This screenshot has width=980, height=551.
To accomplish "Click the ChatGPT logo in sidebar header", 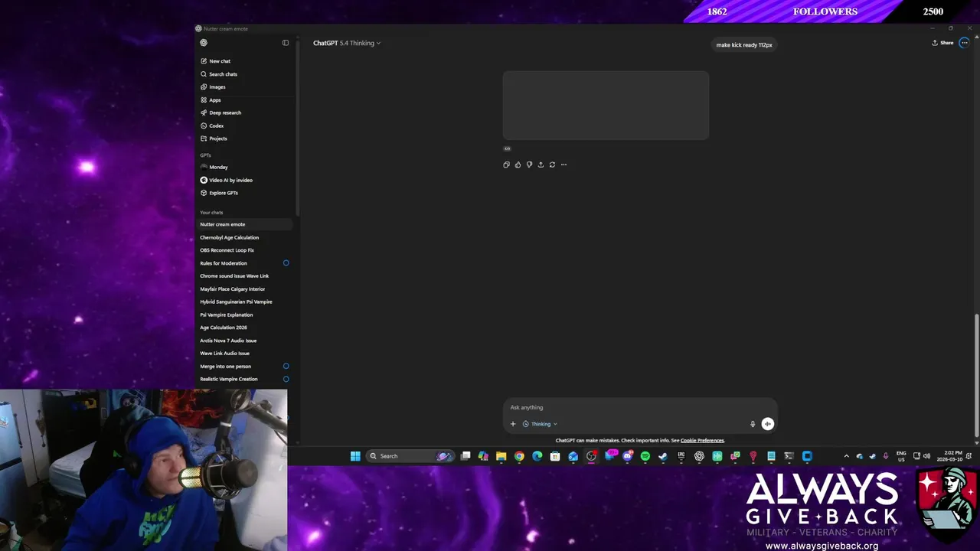I will tap(203, 43).
